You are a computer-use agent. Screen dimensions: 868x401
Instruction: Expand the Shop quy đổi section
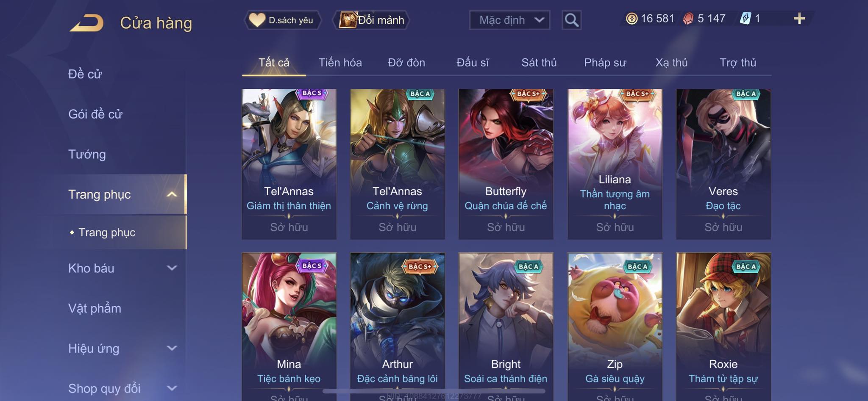[172, 388]
